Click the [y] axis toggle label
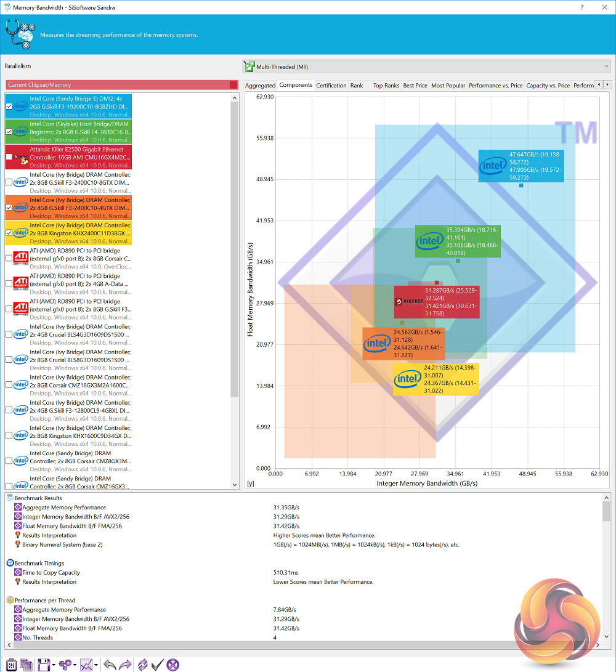 (250, 484)
